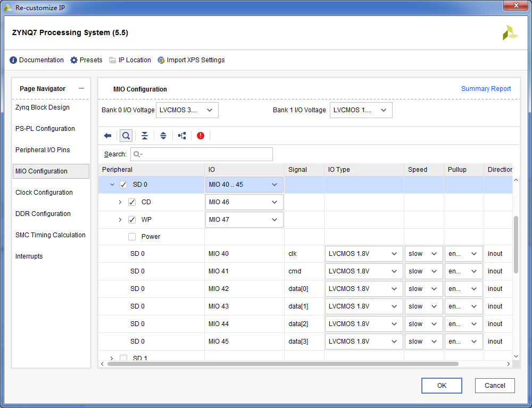Go to the PS-PL Configuration page

tap(45, 129)
